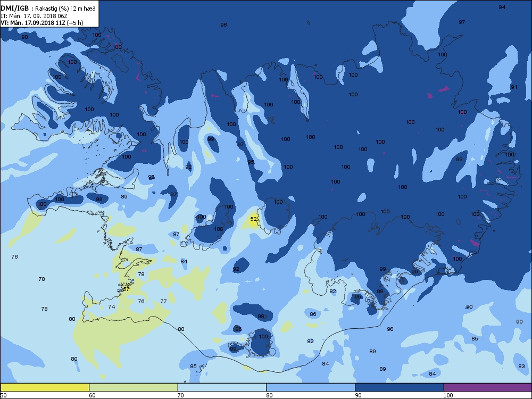532x399 pixels.
Task: Click the map value 86
Action: coord(313,314)
